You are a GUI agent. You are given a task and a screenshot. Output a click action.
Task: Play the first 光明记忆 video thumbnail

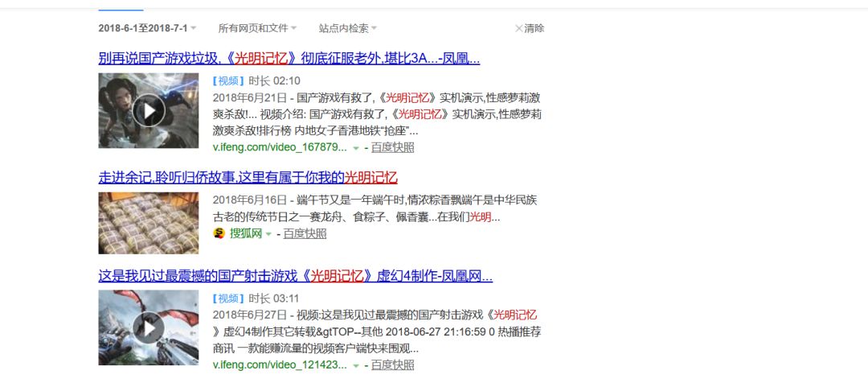click(149, 111)
